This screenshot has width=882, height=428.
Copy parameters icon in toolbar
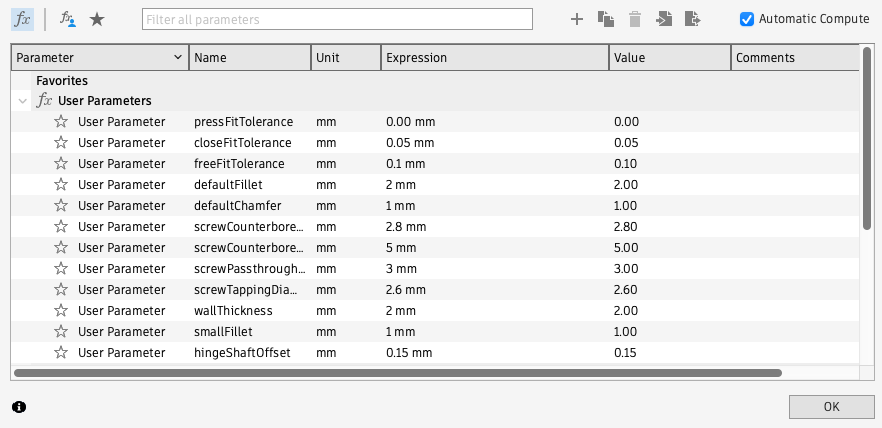pos(606,19)
